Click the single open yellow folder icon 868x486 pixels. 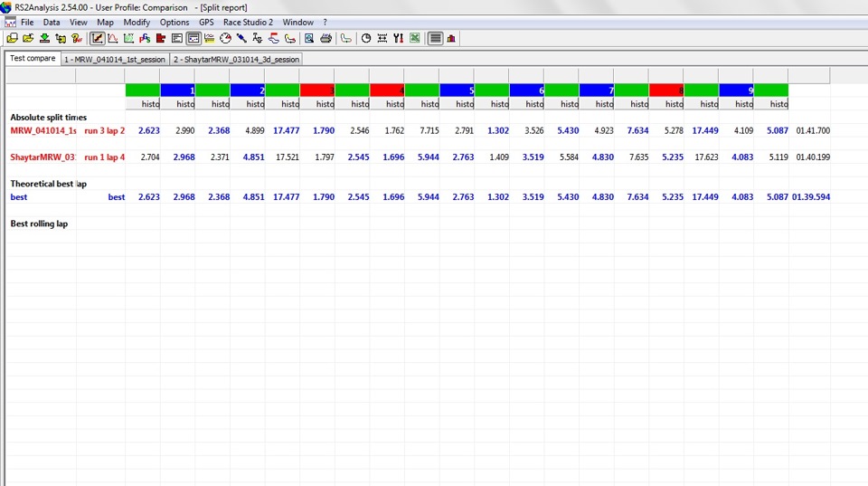point(28,38)
